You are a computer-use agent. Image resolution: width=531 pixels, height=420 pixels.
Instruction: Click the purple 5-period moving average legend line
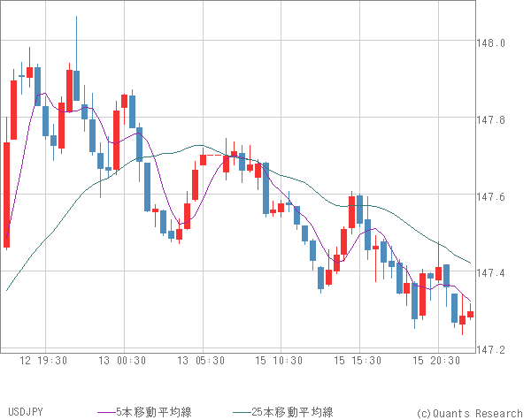click(107, 412)
